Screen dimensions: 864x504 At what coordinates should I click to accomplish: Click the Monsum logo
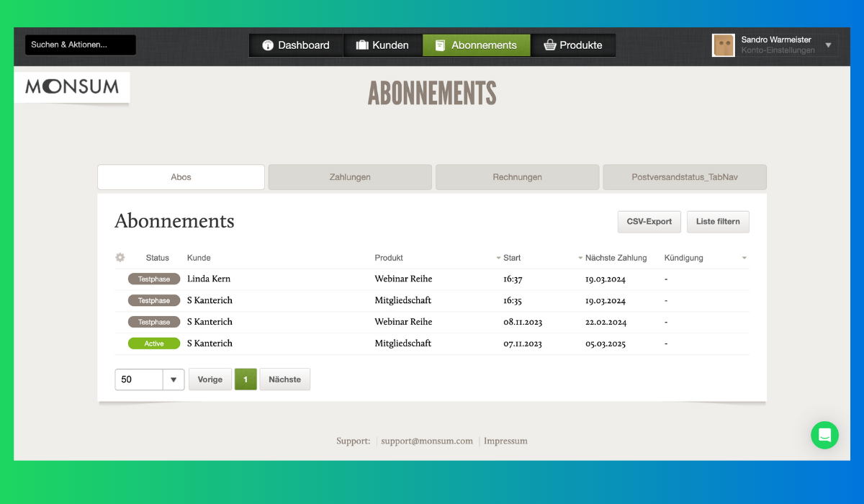coord(72,87)
